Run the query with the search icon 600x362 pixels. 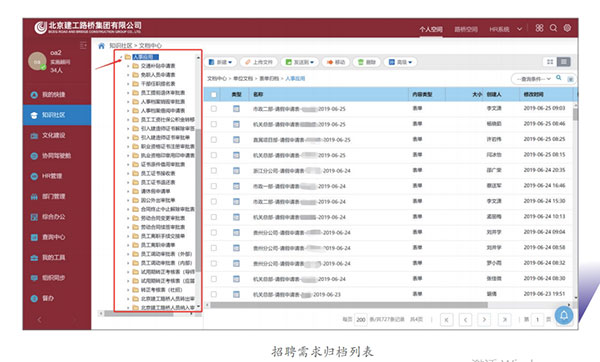click(x=559, y=78)
